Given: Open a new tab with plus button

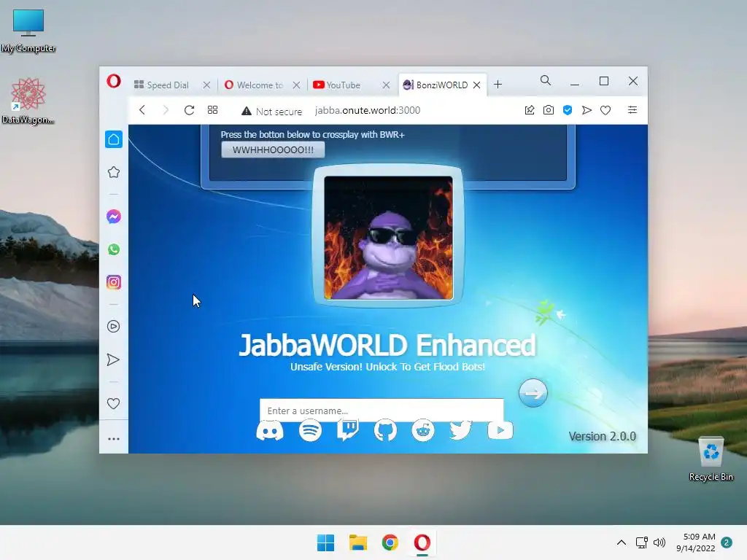Looking at the screenshot, I should [x=498, y=85].
